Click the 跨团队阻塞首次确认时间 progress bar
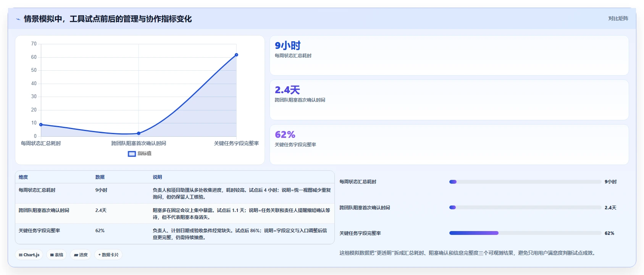Screen dimensions: 644x275 point(525,207)
